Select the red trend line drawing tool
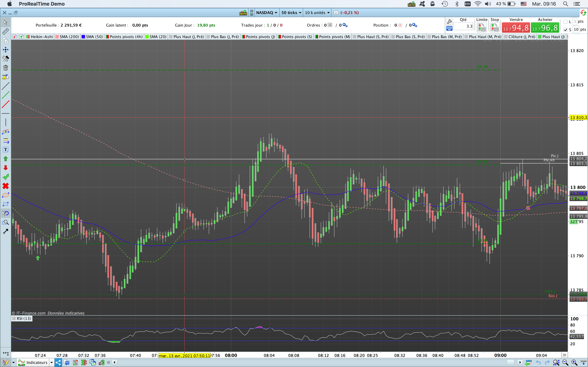 coord(6,104)
